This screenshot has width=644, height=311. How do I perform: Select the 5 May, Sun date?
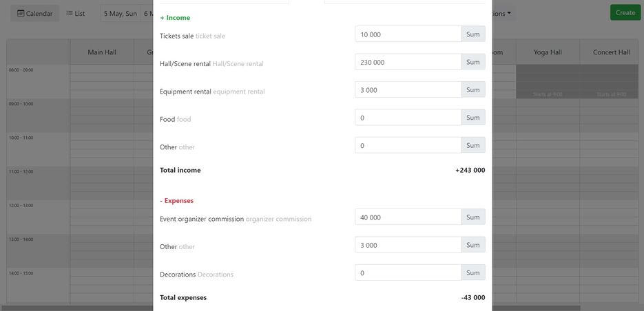[x=121, y=13]
